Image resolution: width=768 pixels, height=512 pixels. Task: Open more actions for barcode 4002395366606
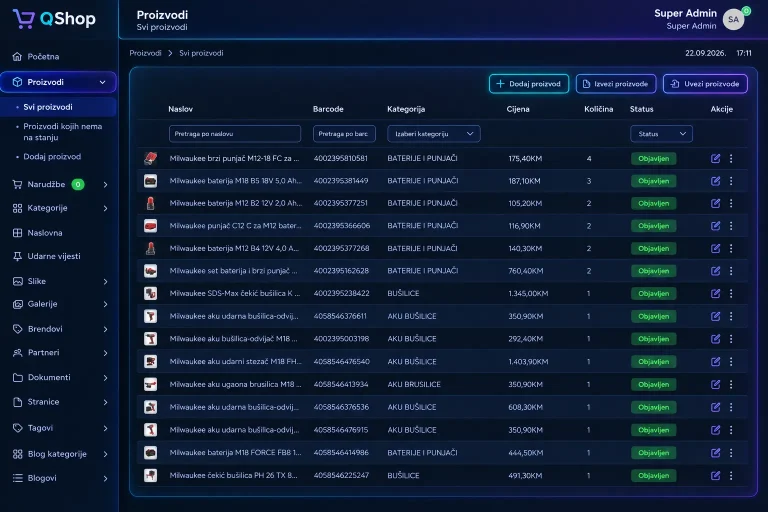(731, 225)
